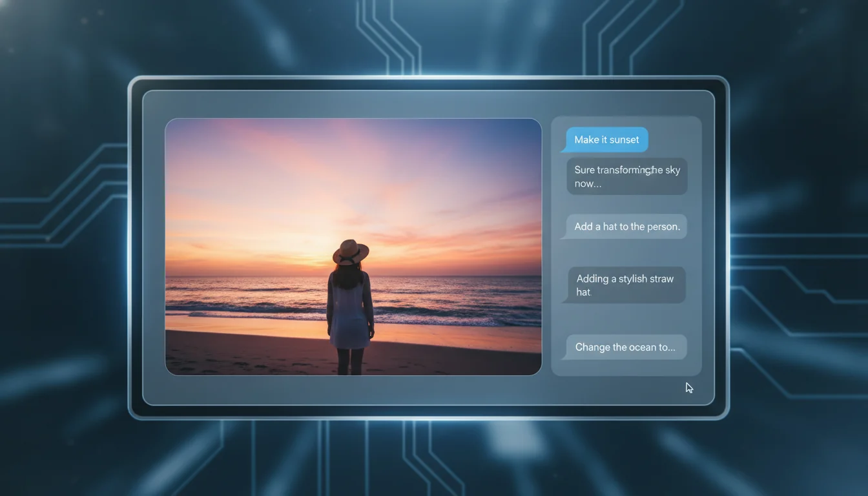868x496 pixels.
Task: Click the beach sunset image preview
Action: click(354, 245)
